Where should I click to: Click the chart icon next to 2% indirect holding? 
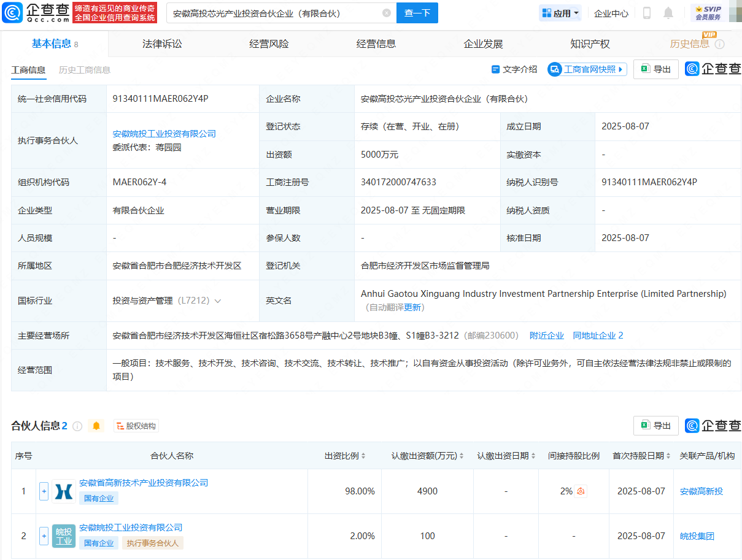(581, 491)
